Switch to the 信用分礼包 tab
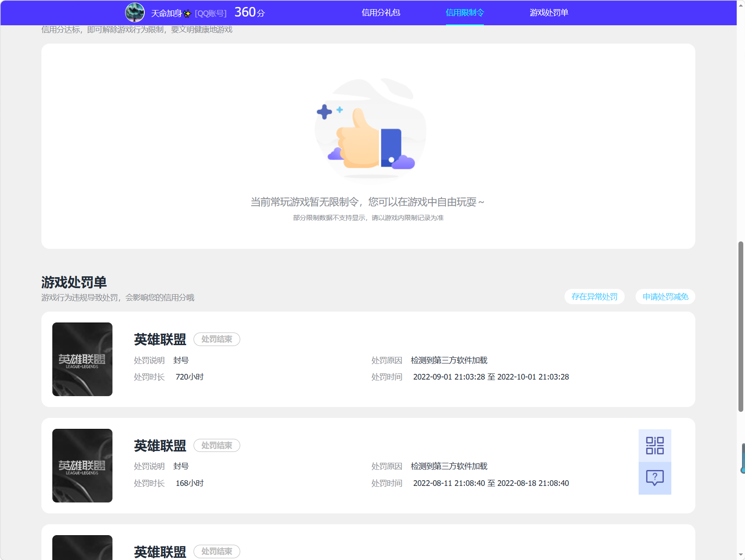 [x=381, y=13]
